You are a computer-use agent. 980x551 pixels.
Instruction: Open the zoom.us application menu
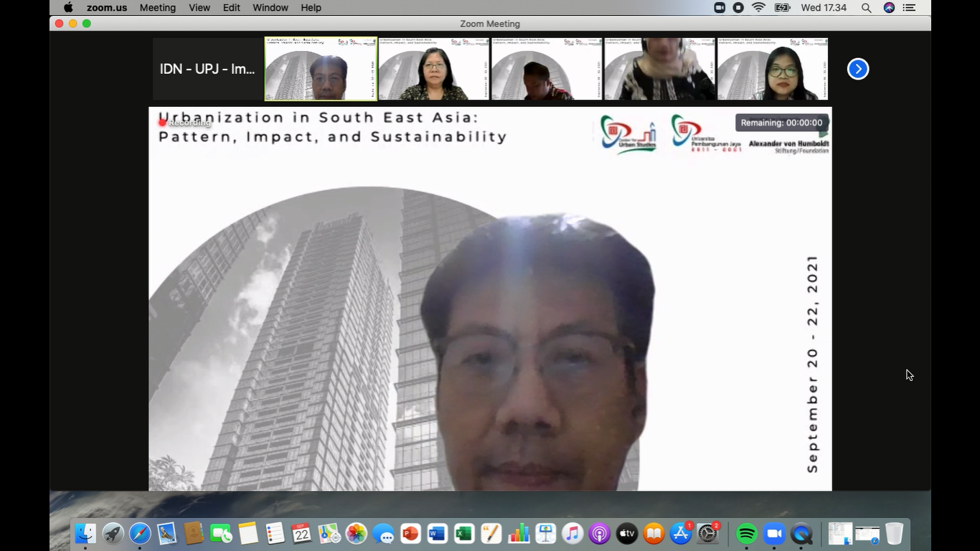click(x=107, y=7)
